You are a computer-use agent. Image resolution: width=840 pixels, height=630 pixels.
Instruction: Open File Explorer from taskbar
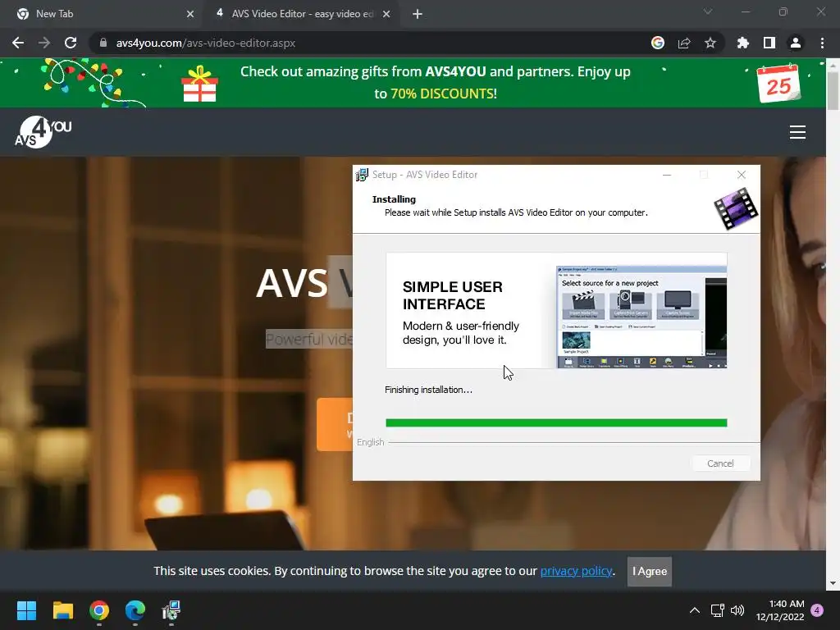click(62, 610)
